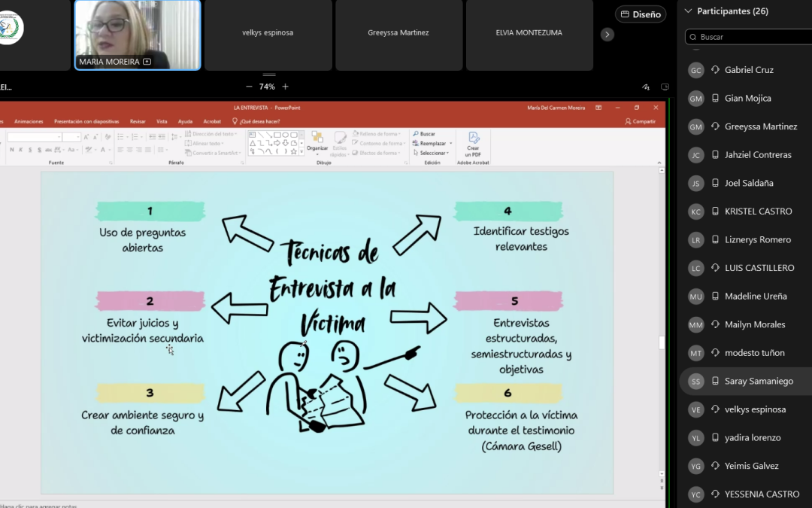Select Saray Samaniego in participants list
Image resolution: width=812 pixels, height=508 pixels.
pyautogui.click(x=759, y=381)
